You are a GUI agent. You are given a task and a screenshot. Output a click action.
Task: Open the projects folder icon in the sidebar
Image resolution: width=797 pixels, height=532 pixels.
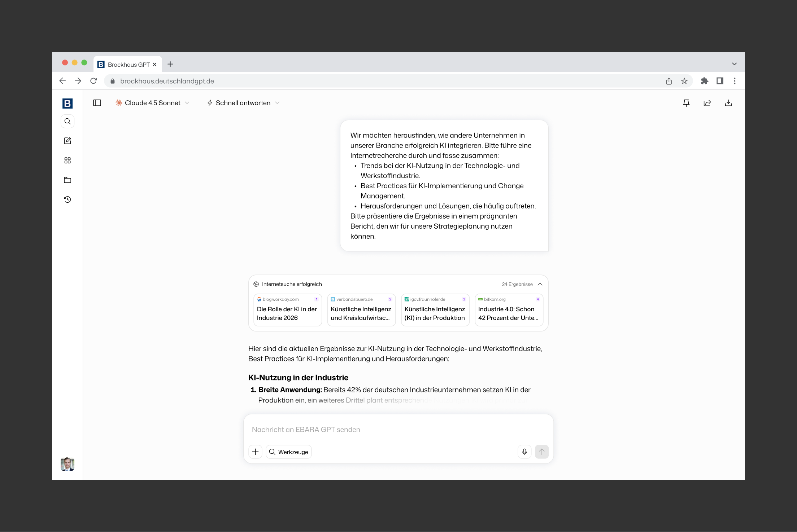pyautogui.click(x=67, y=180)
